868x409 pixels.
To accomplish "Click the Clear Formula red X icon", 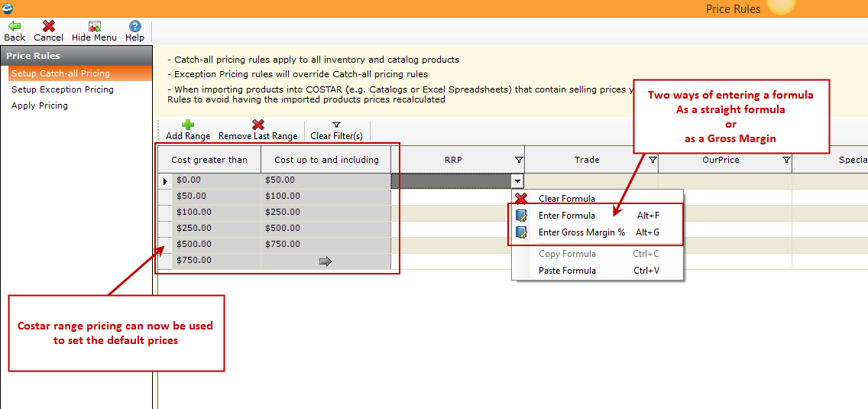I will point(521,199).
